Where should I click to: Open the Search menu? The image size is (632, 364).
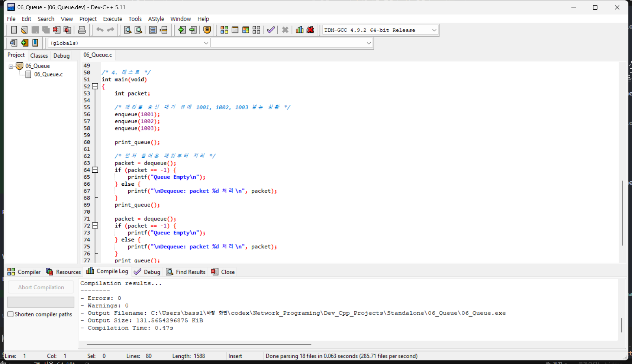(46, 19)
